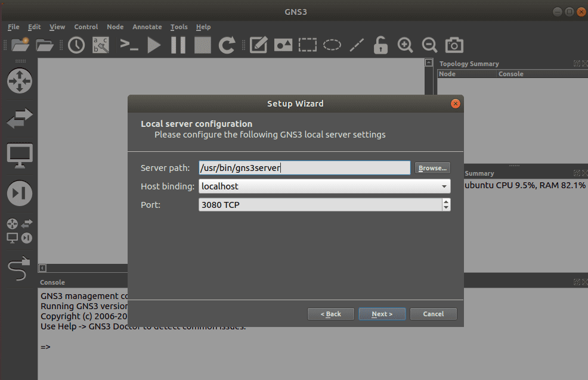Cancel the Setup Wizard
The height and width of the screenshot is (380, 588).
click(x=434, y=314)
